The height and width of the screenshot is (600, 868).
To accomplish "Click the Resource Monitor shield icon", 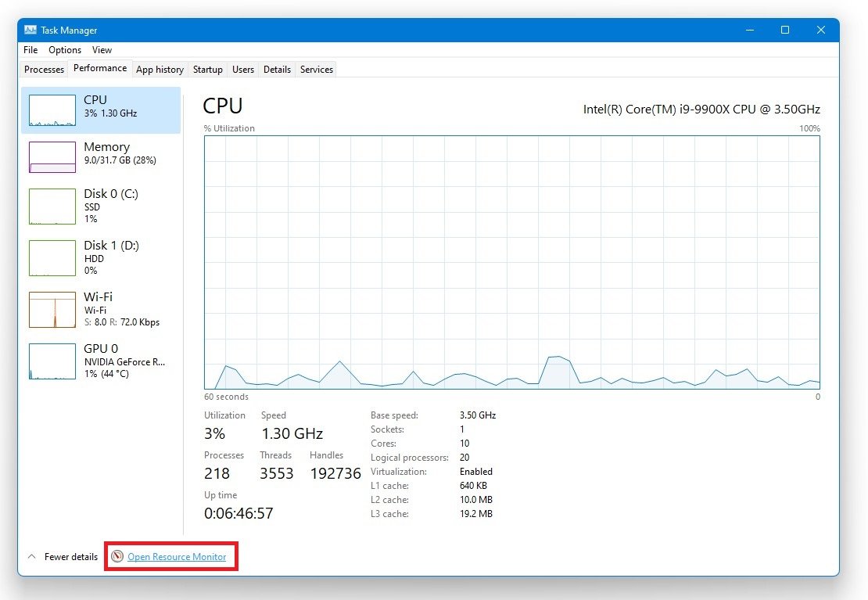I will point(117,556).
